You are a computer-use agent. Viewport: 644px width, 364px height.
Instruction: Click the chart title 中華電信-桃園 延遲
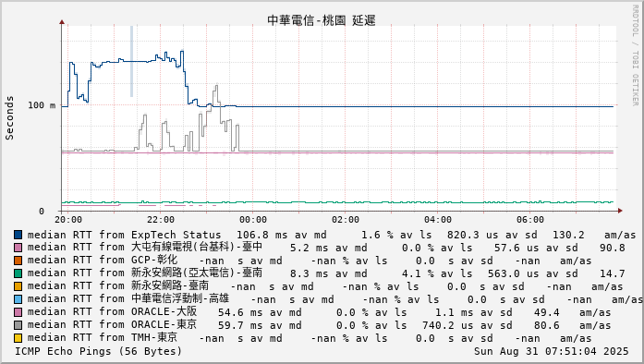coord(322,20)
